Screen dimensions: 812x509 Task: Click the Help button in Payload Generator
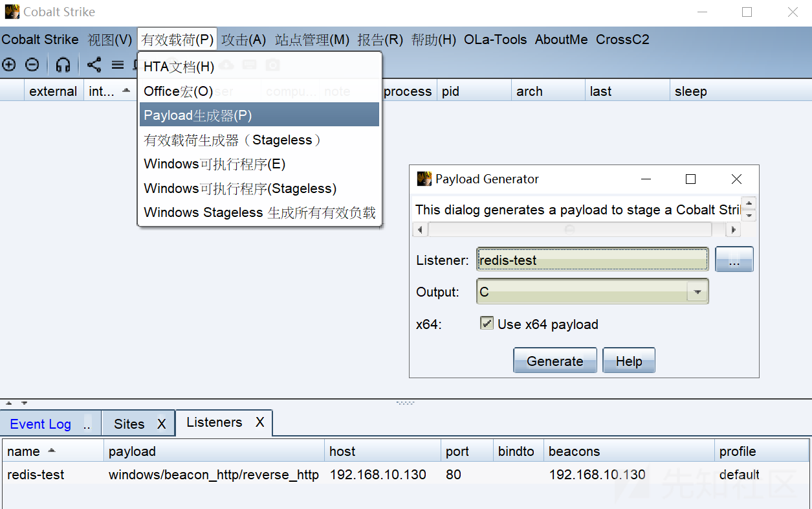click(629, 361)
